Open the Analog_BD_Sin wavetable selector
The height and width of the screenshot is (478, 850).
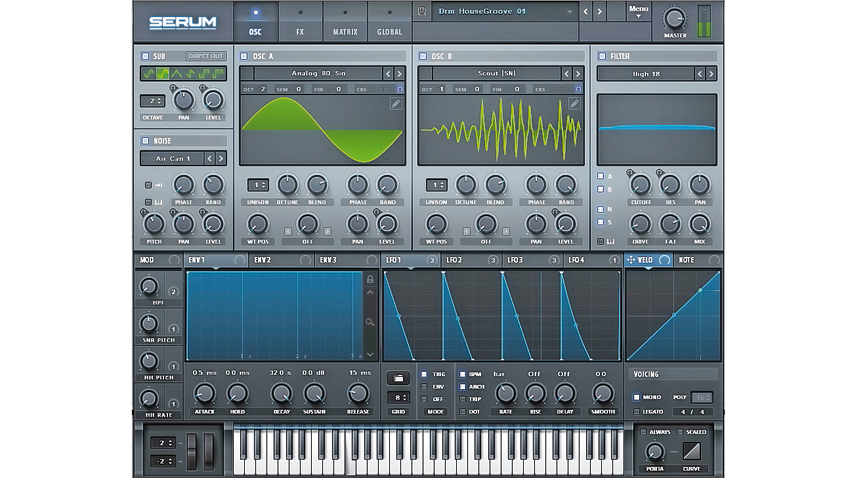tap(318, 73)
